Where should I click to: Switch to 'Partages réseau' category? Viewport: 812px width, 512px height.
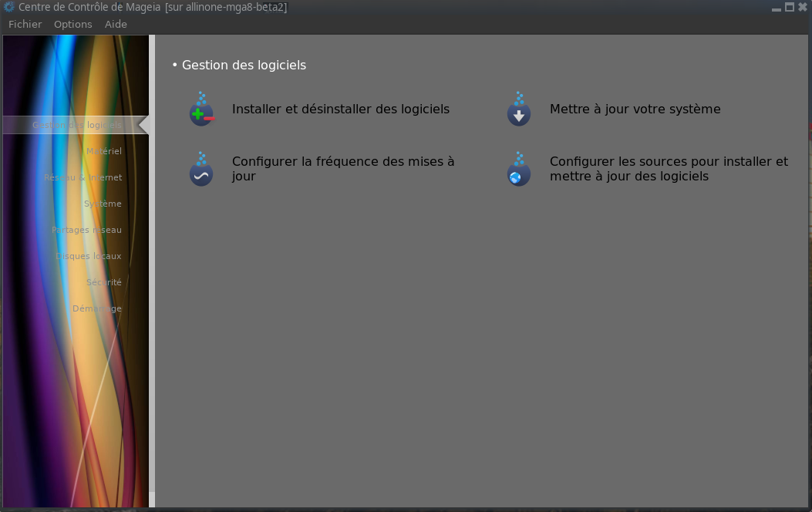point(86,230)
